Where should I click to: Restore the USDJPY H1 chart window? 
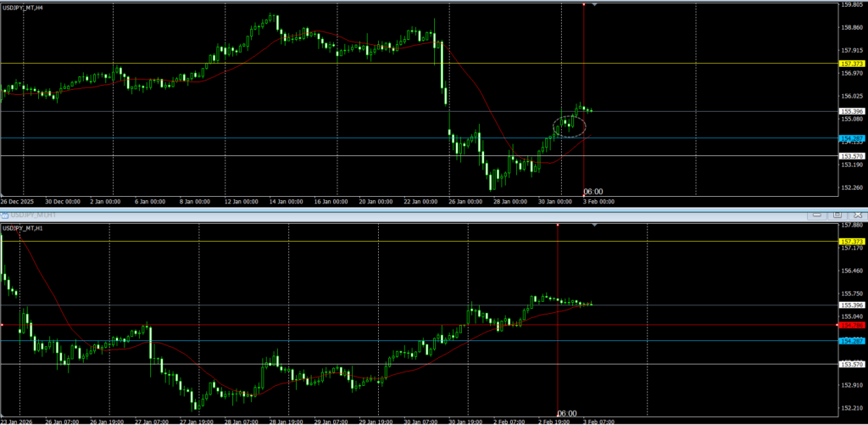pos(836,215)
